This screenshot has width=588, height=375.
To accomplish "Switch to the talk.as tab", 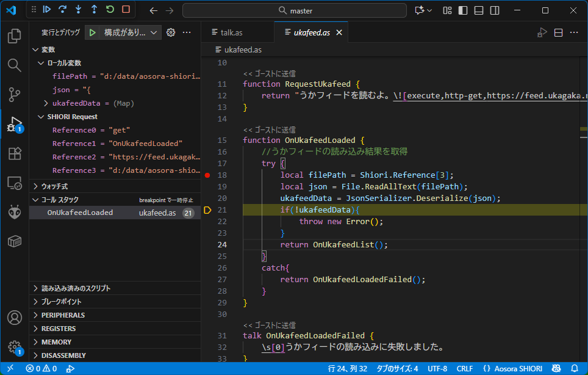I will tap(232, 32).
